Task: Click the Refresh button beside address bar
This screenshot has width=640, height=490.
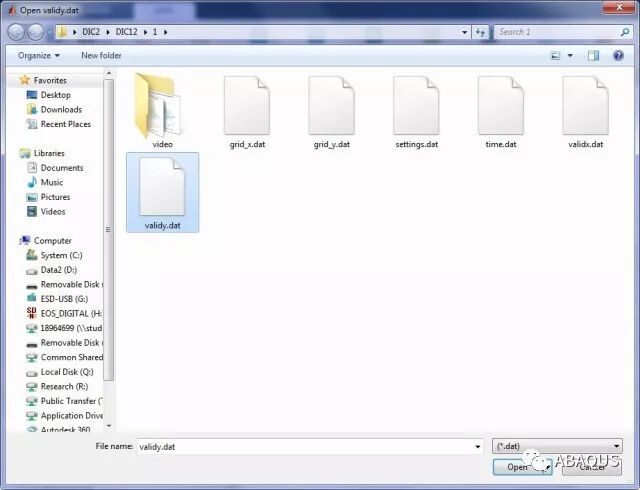Action: (480, 32)
